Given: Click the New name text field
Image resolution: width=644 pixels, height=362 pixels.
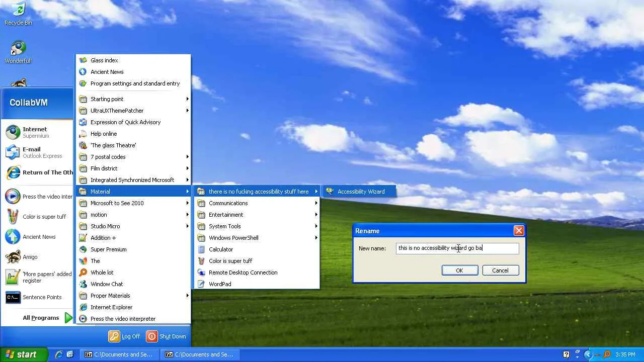Looking at the screenshot, I should coord(457,248).
